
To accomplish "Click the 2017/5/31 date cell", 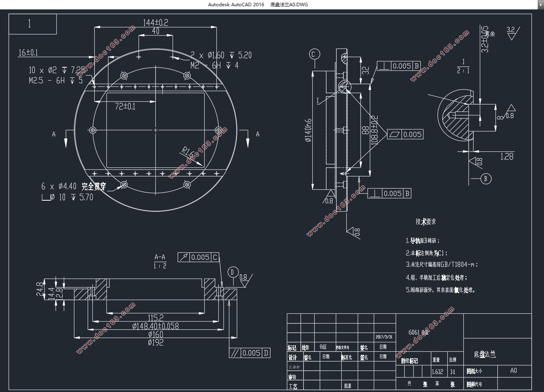I will coord(384,337).
